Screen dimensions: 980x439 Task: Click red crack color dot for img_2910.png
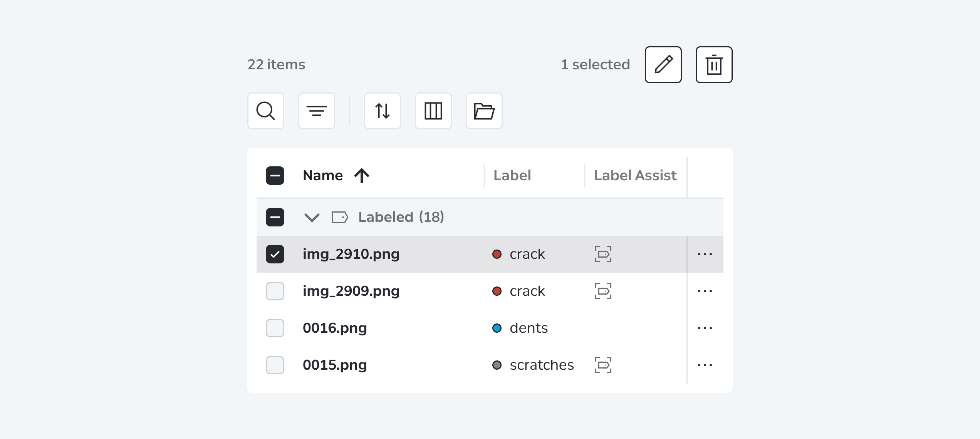point(497,254)
